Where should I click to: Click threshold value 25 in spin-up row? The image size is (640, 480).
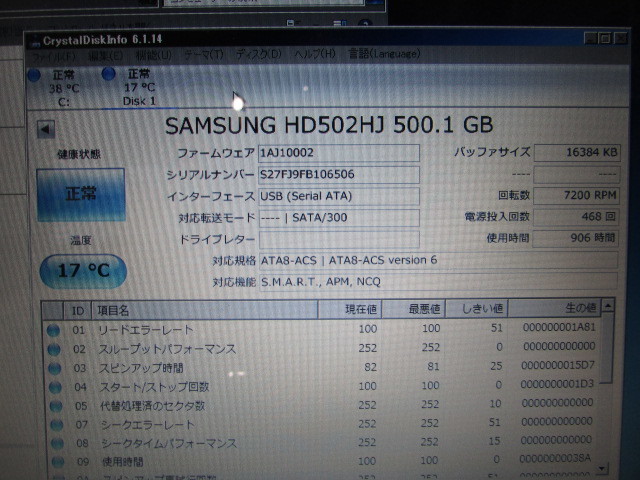(x=496, y=366)
